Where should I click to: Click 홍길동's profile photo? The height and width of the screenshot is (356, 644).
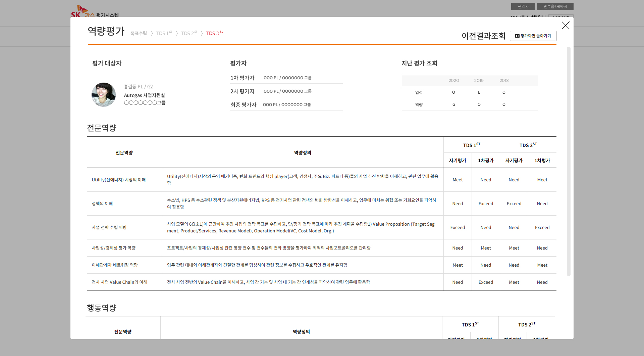pos(104,95)
